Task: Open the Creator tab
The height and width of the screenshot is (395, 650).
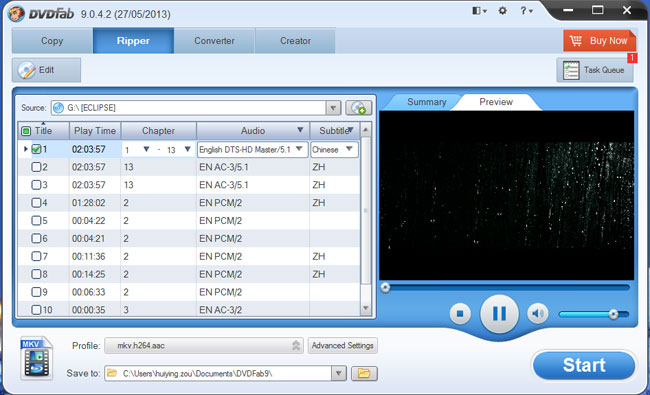Action: pyautogui.click(x=295, y=41)
